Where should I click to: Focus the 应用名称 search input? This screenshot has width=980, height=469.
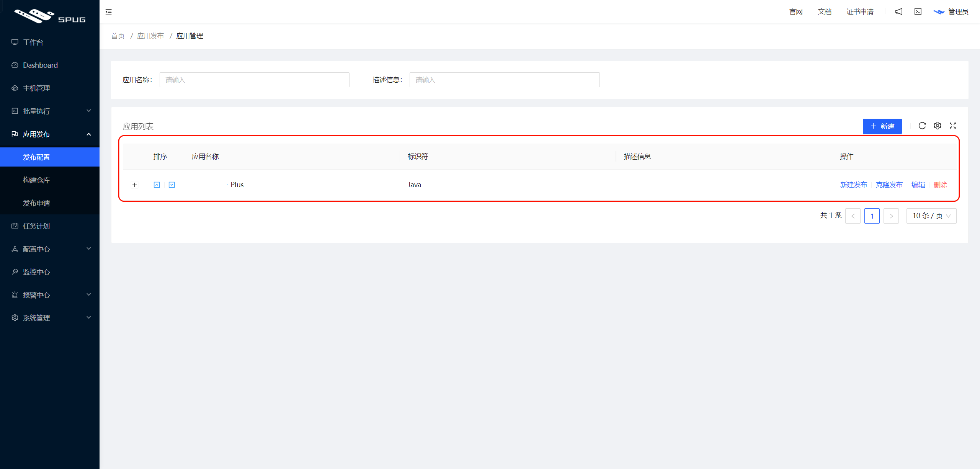(x=254, y=80)
